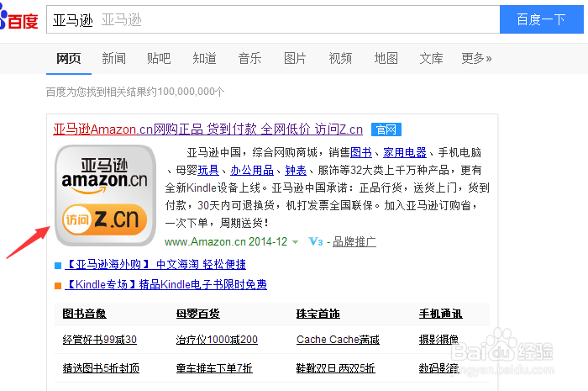Switch to the 图片 tab

point(295,59)
